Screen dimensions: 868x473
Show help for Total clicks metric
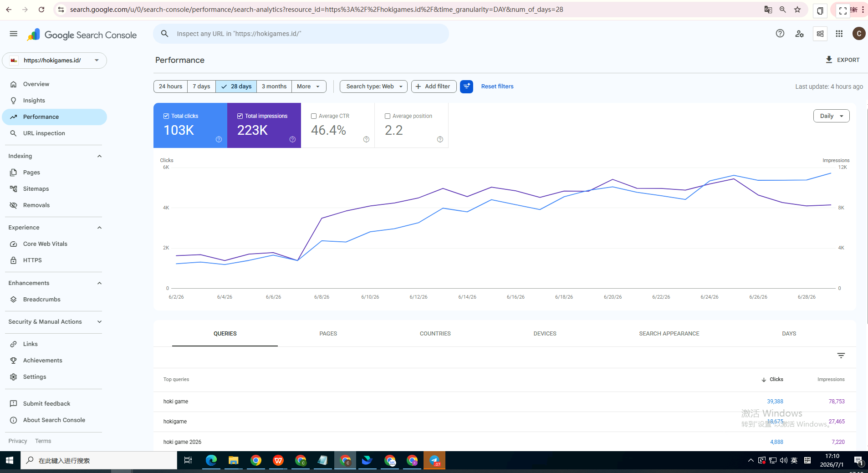(219, 139)
